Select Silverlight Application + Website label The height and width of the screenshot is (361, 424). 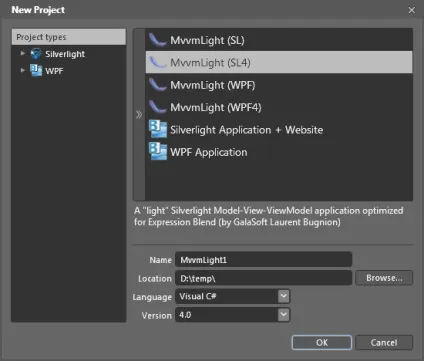247,130
